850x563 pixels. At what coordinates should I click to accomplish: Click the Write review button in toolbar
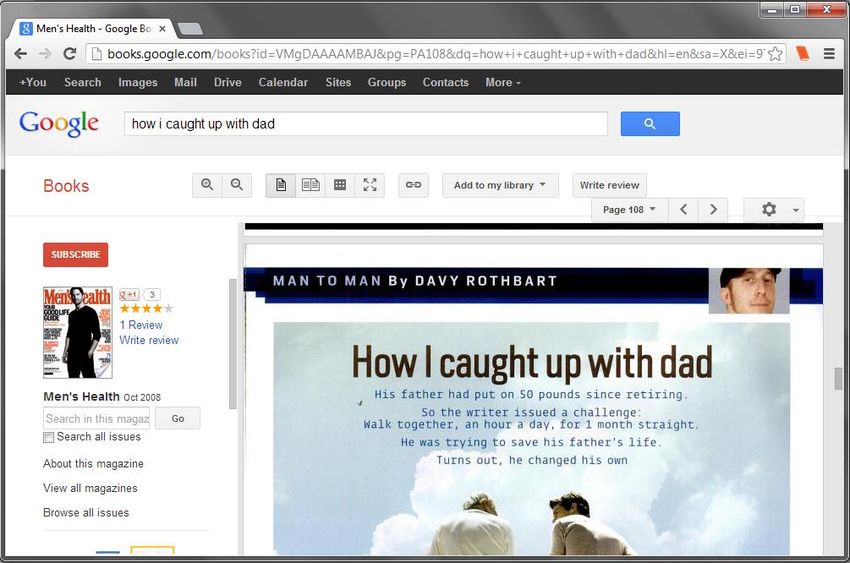pos(609,185)
